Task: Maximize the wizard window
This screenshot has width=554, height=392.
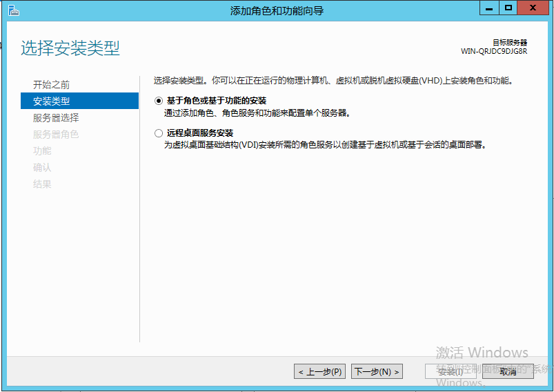Action: click(x=508, y=8)
